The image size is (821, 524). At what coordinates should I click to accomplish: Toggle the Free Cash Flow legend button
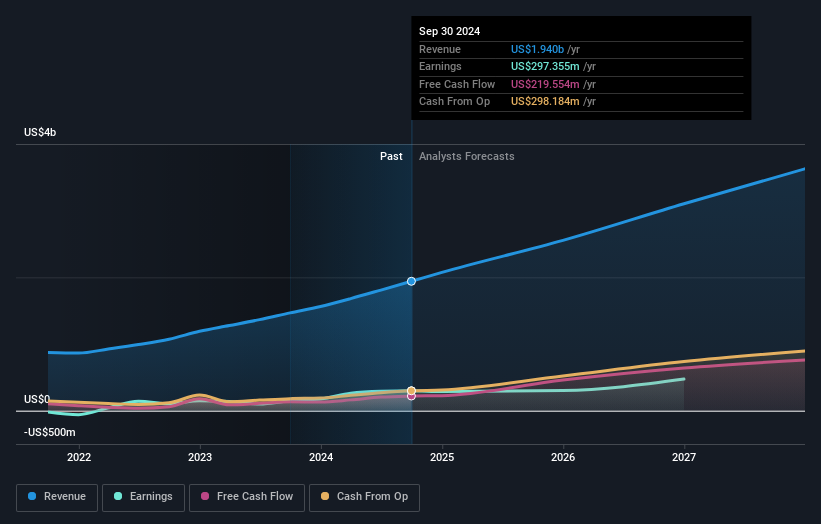pos(247,497)
